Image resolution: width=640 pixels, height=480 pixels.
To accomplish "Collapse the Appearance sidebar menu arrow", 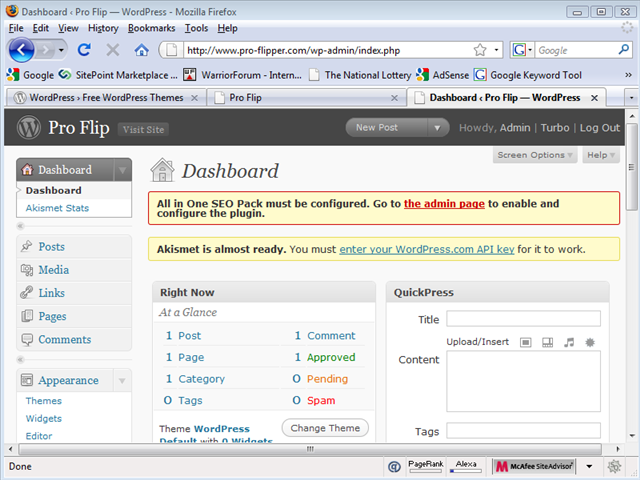I will [122, 380].
